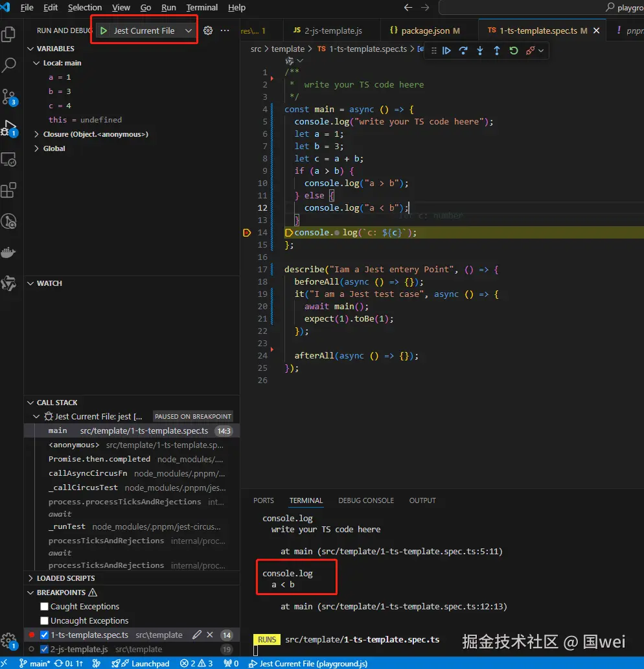
Task: Enable the Caught Exceptions breakpoint
Action: click(44, 606)
